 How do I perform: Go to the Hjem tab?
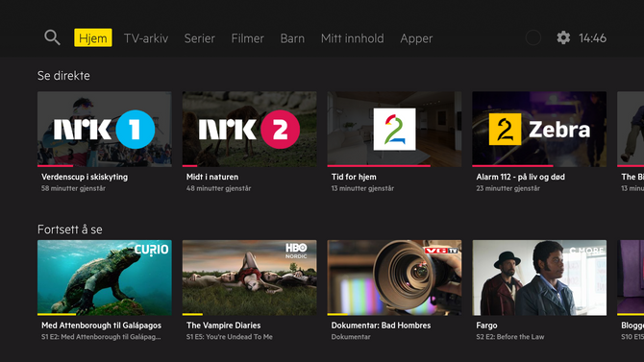[93, 37]
